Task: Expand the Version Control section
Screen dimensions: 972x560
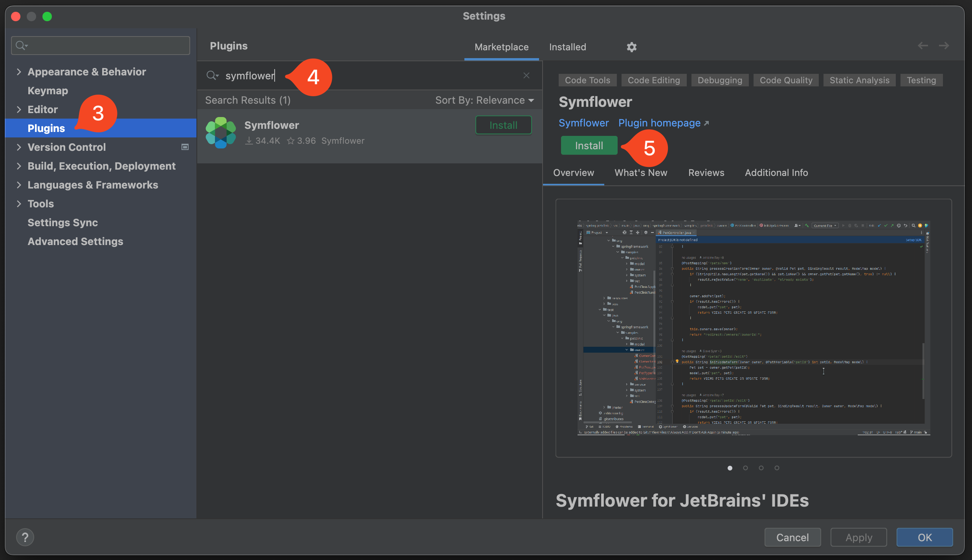Action: click(x=19, y=147)
